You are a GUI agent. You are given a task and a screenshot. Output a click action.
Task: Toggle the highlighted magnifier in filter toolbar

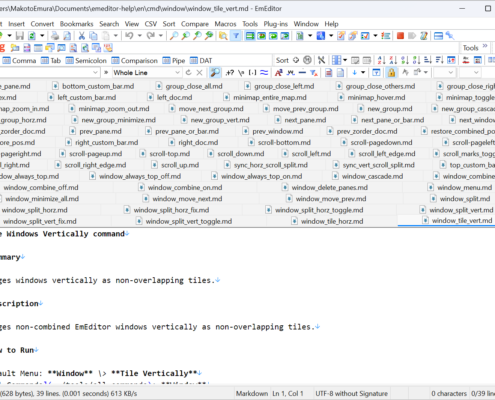215,72
